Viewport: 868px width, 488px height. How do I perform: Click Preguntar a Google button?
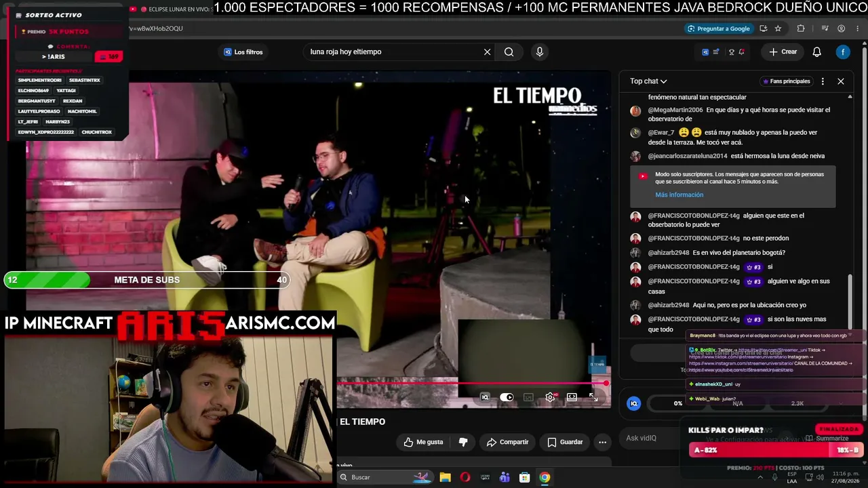[718, 28]
